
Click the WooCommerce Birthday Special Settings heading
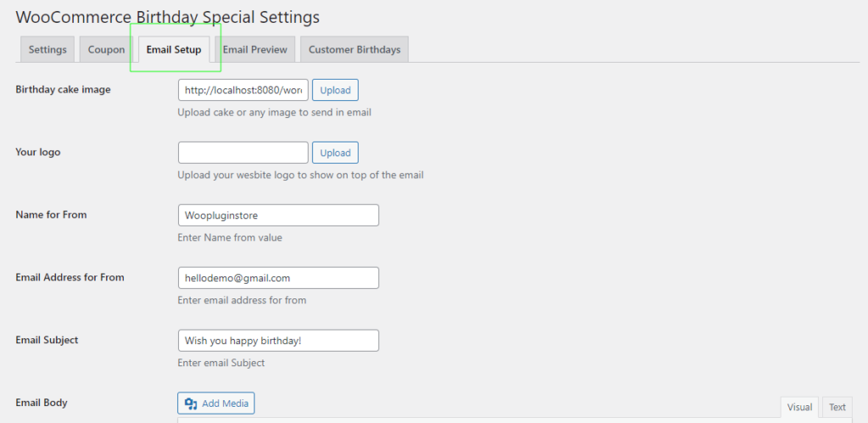[168, 17]
